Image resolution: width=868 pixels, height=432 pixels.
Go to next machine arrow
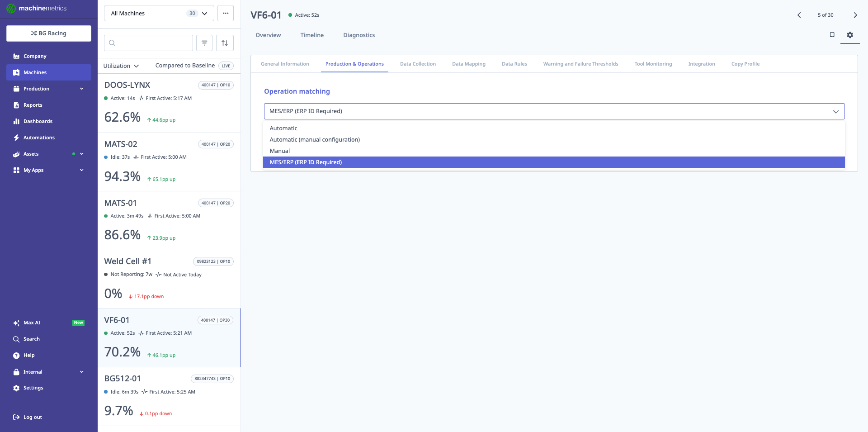pyautogui.click(x=855, y=15)
